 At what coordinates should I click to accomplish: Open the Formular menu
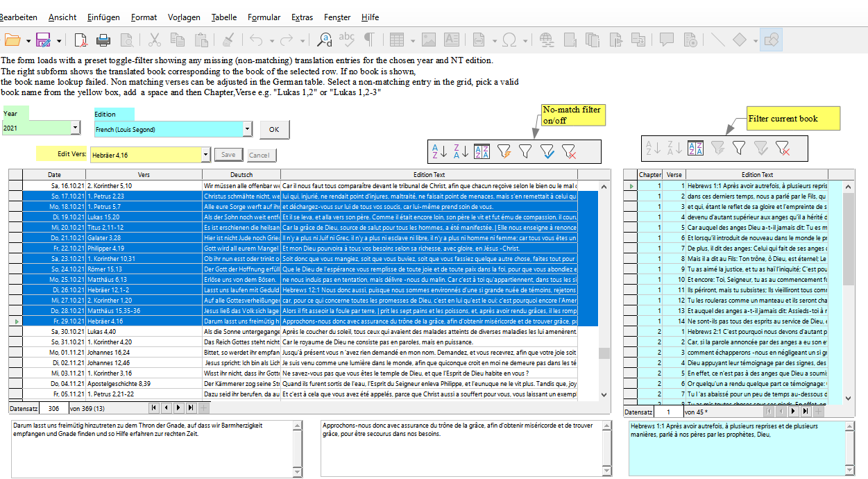pos(264,17)
